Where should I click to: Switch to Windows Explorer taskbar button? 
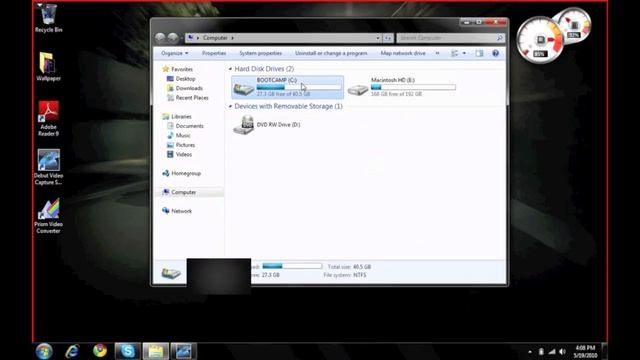156,351
